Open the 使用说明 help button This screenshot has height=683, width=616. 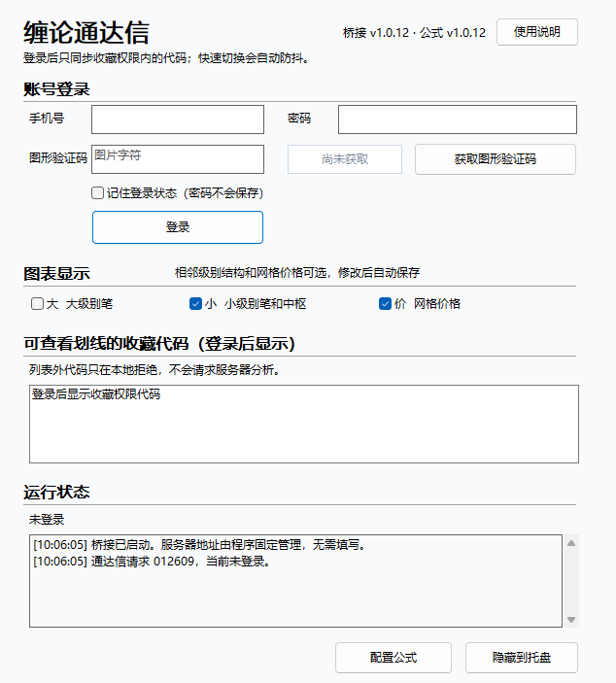536,32
